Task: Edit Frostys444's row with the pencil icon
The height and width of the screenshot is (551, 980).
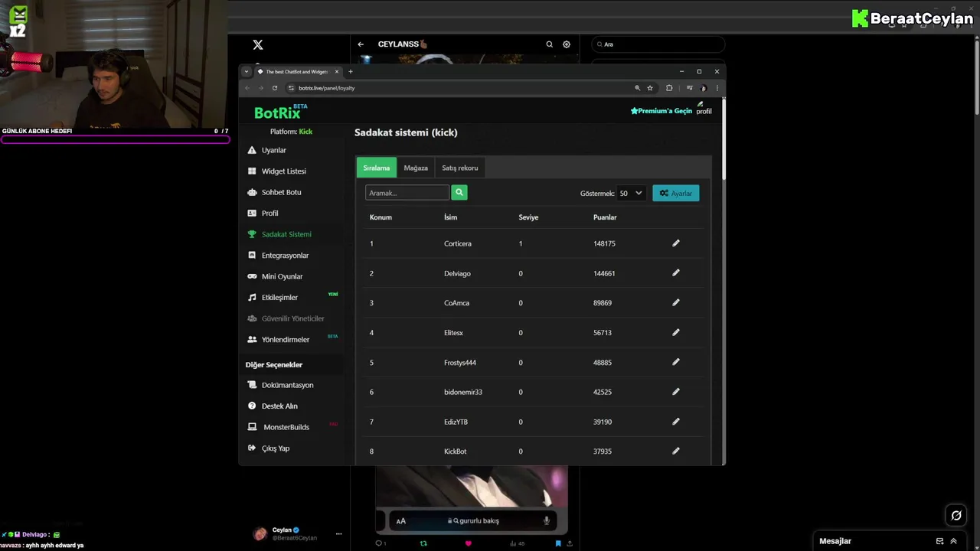Action: pos(676,362)
